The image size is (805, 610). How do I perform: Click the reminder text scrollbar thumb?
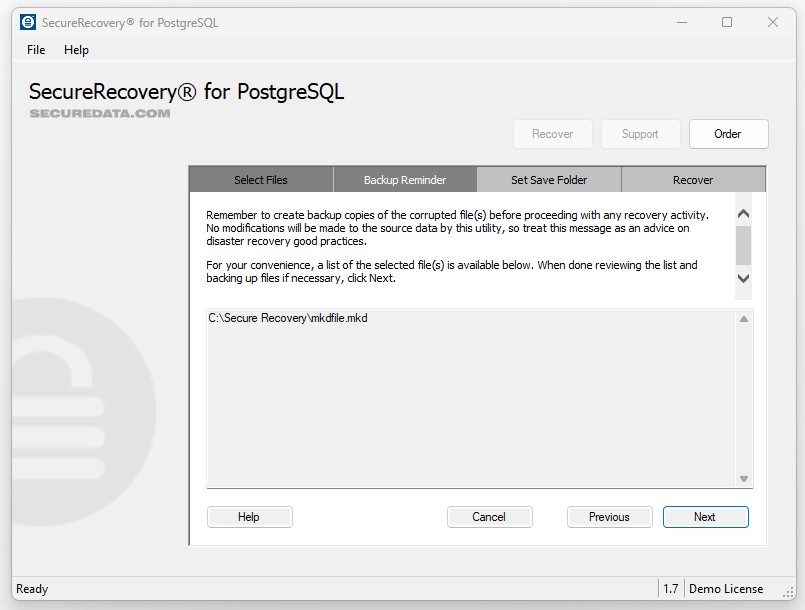743,243
